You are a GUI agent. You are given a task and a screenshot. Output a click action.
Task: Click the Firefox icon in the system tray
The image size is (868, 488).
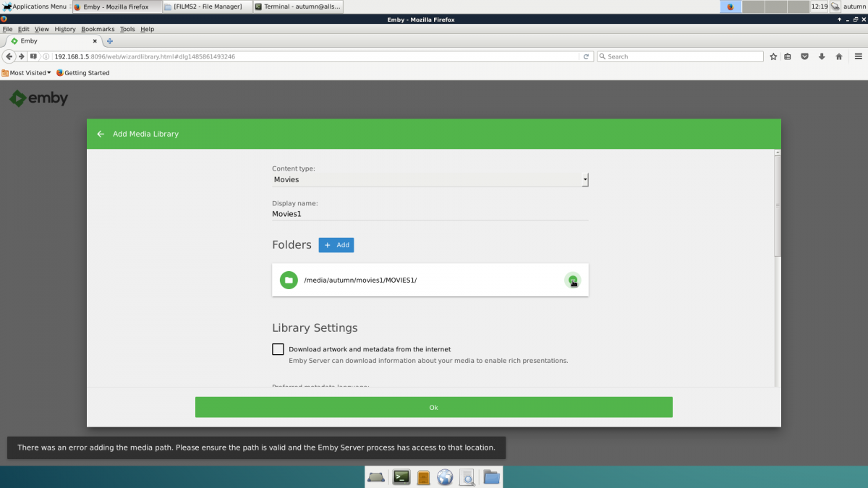coord(730,7)
